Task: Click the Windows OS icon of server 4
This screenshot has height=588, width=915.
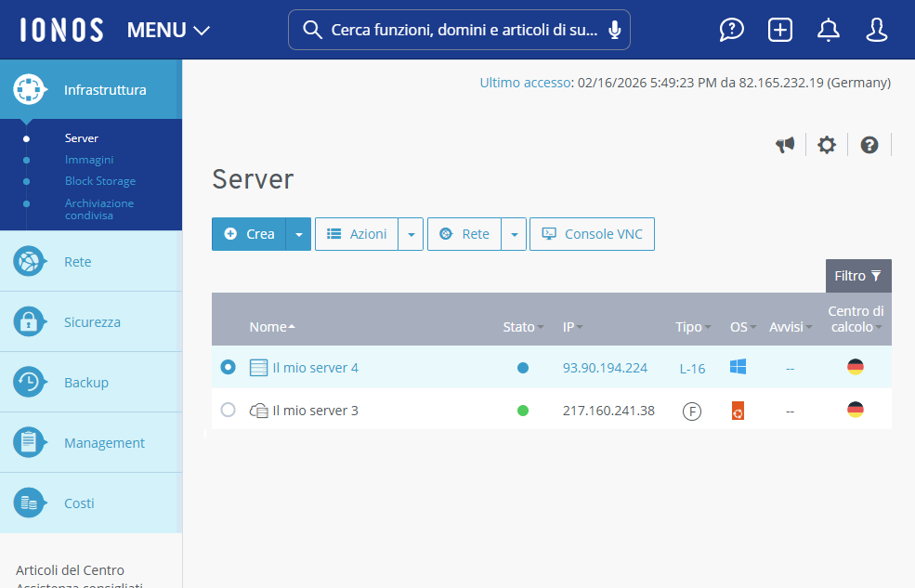Action: pos(738,367)
